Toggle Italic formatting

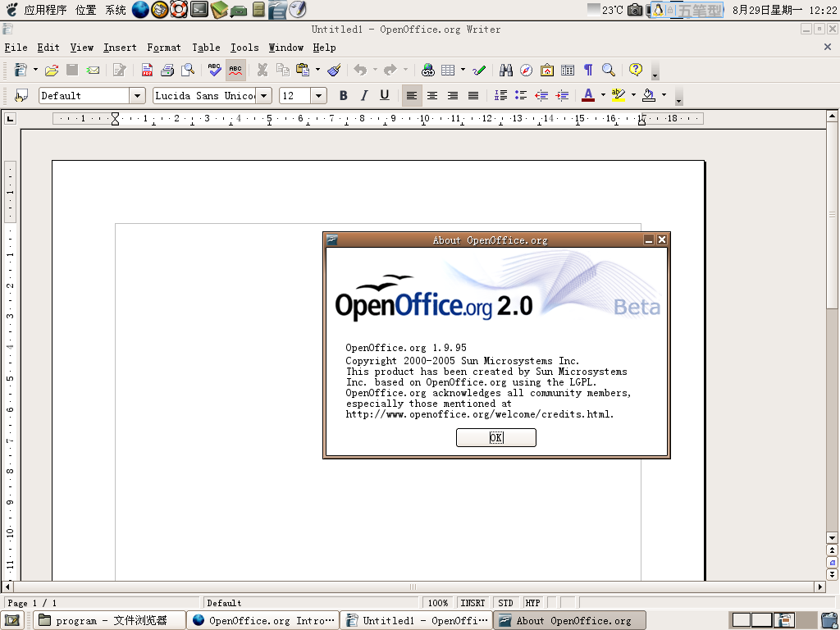click(364, 95)
